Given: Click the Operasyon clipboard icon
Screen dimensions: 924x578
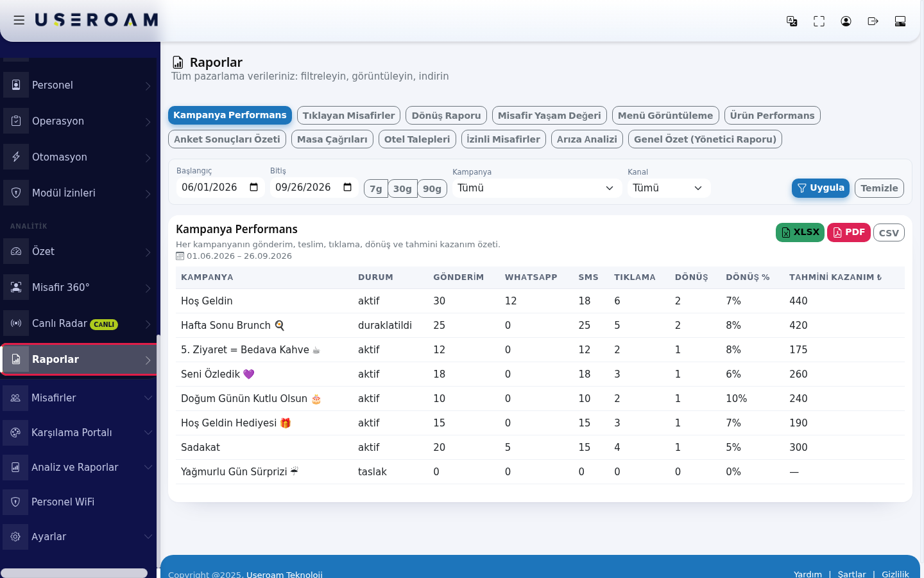Looking at the screenshot, I should (16, 121).
